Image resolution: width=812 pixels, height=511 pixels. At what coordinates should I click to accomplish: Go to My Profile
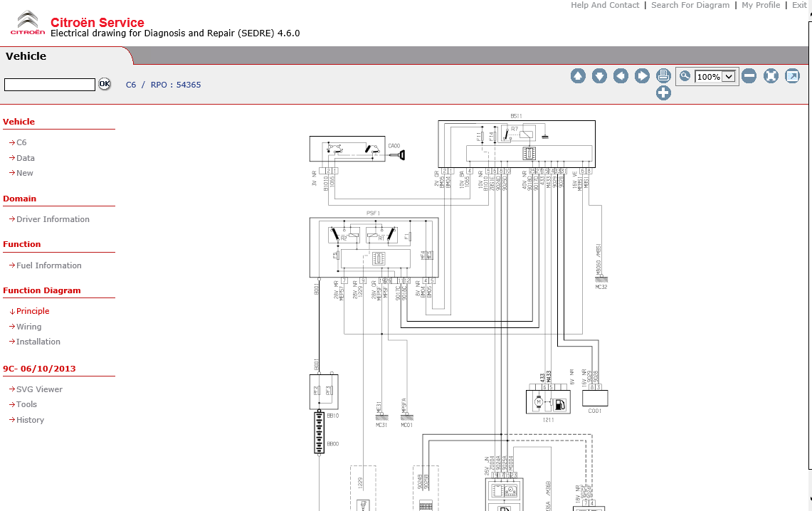pyautogui.click(x=761, y=5)
